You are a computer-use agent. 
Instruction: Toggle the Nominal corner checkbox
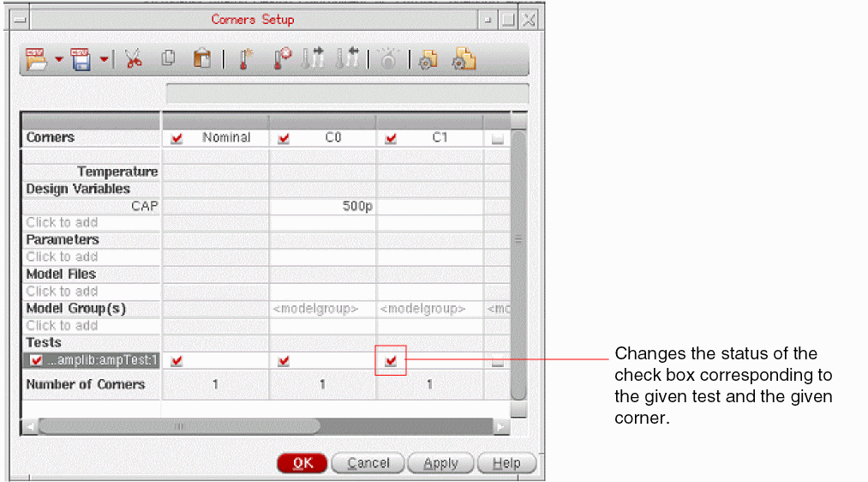tap(177, 138)
